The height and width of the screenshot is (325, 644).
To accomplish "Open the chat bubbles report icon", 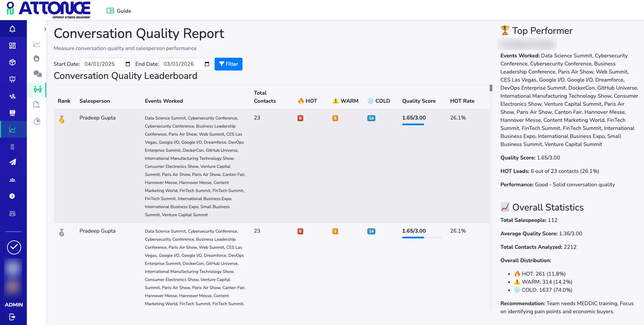I will point(37,74).
